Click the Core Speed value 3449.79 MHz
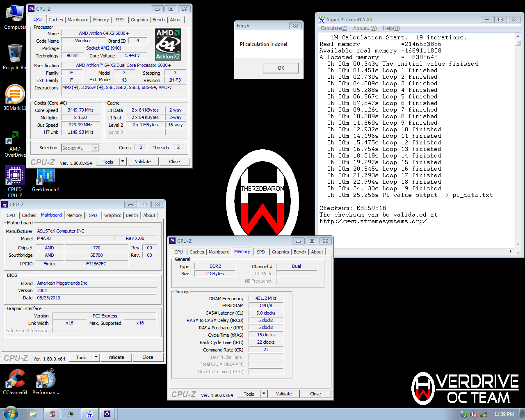This screenshot has width=525, height=420. tap(81, 110)
